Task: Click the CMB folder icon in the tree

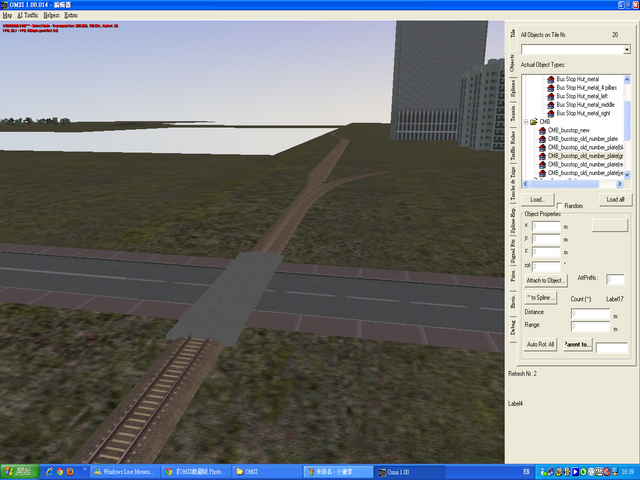Action: [x=532, y=122]
